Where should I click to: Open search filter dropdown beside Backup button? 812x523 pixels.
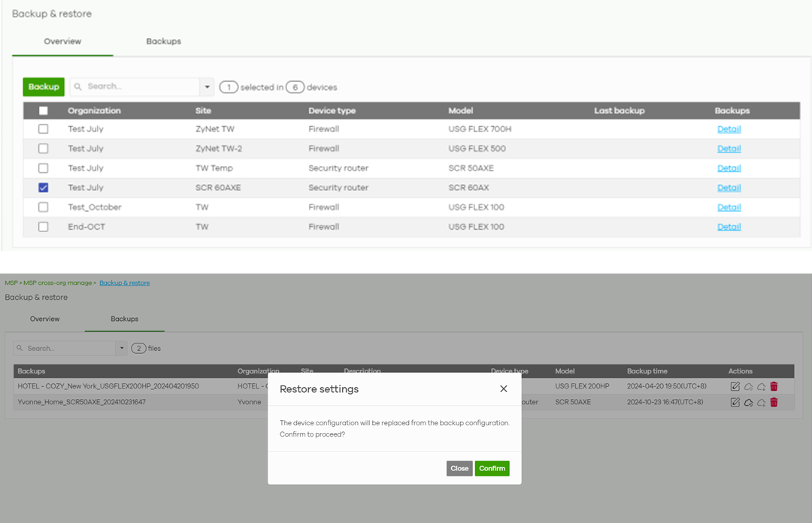pos(207,87)
